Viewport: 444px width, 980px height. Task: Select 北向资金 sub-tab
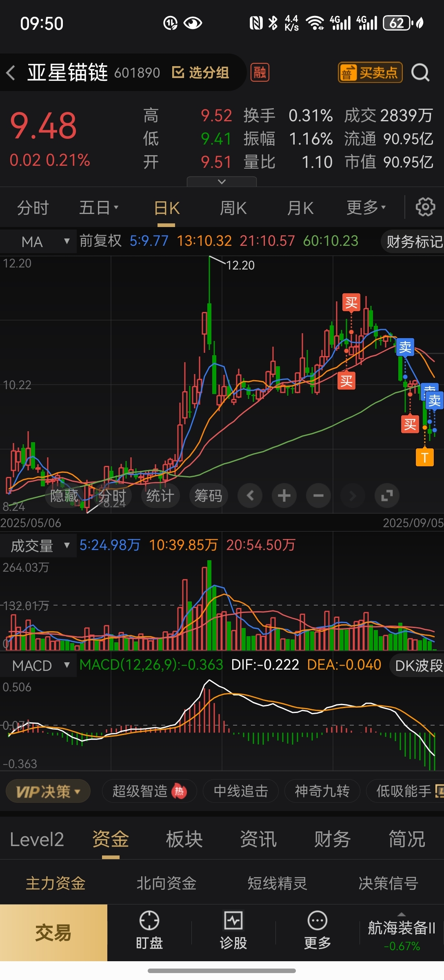(166, 883)
